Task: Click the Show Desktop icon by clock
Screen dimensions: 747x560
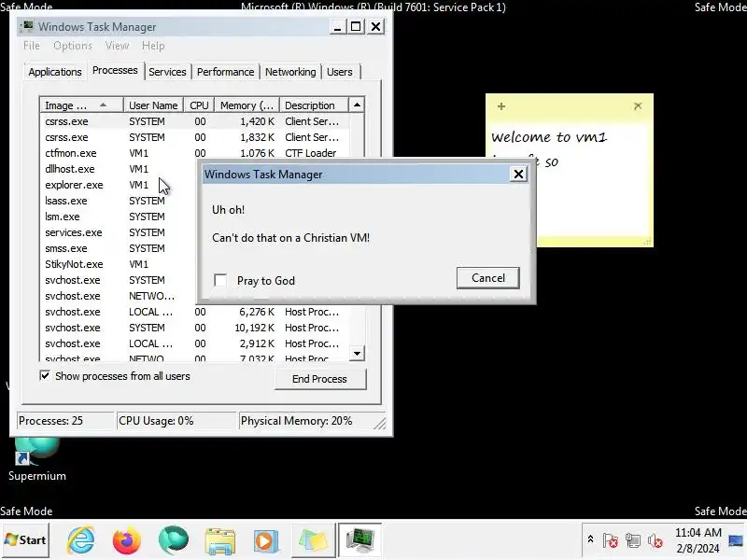Action: coord(737,541)
